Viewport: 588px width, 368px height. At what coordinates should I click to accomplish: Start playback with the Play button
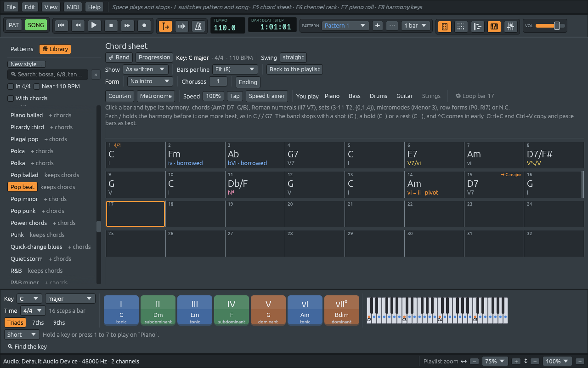[94, 25]
